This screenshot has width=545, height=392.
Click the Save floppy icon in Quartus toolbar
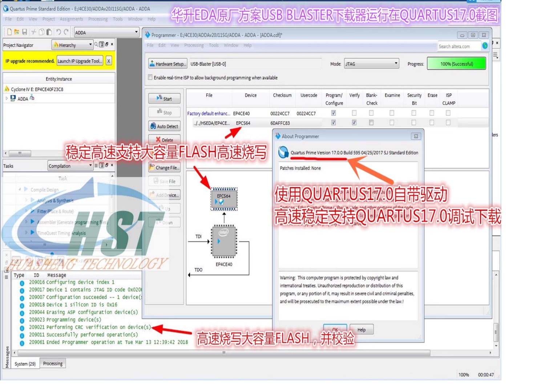tap(25, 32)
